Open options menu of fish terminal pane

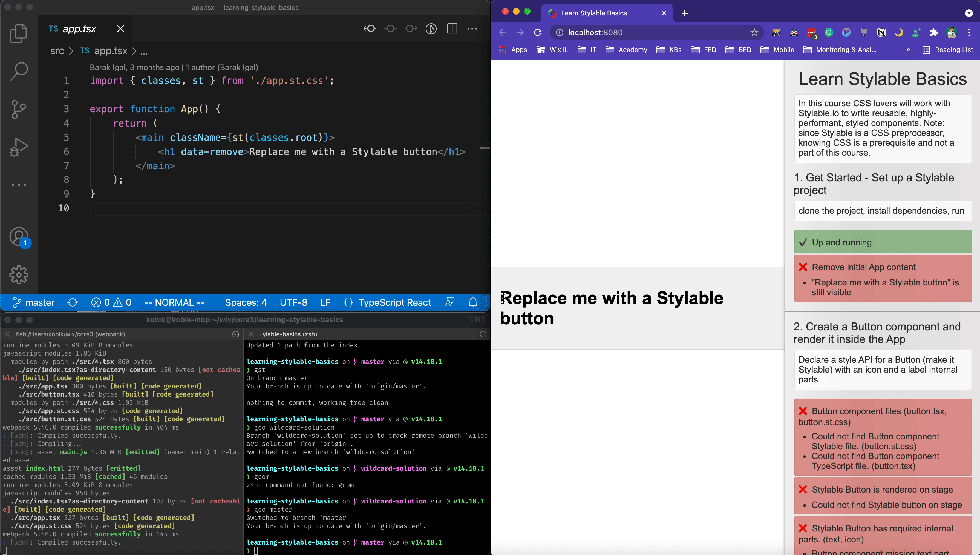236,334
